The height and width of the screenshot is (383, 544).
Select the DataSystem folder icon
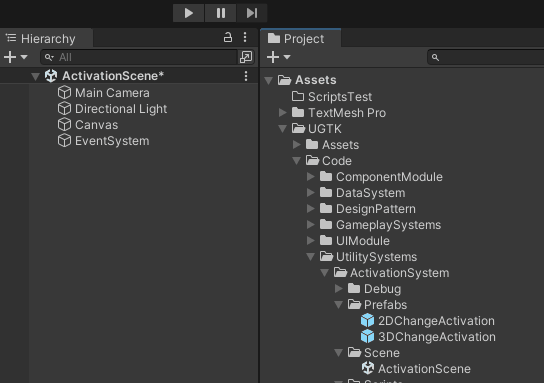click(x=326, y=192)
